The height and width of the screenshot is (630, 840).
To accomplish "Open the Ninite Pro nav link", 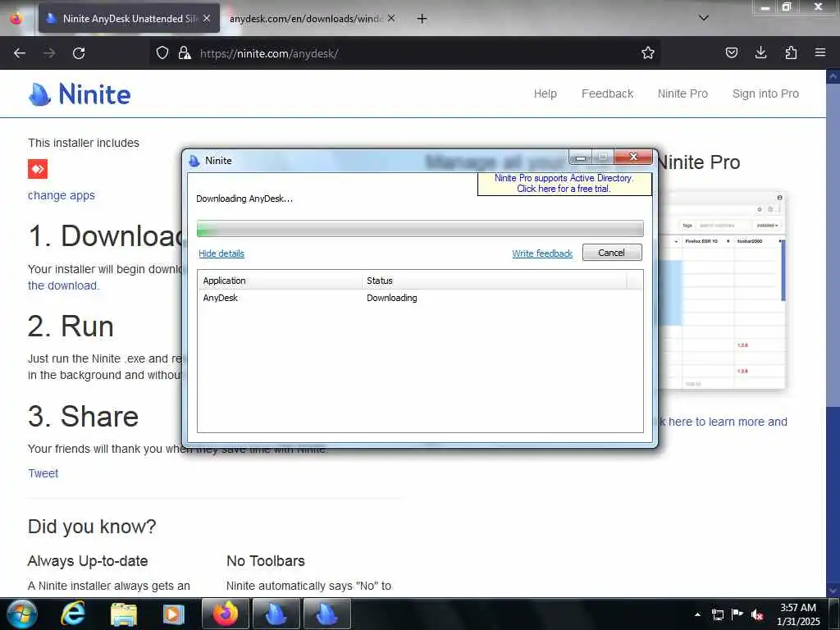I will (682, 94).
